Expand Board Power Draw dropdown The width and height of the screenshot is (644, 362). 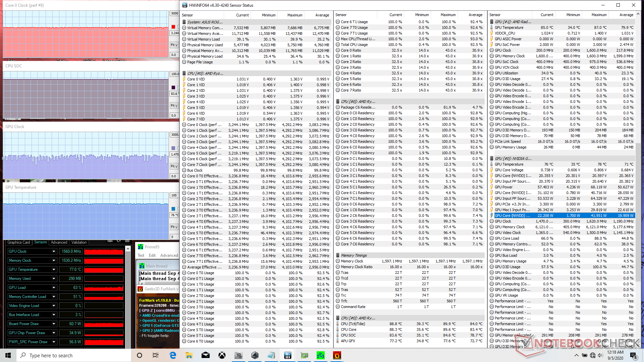pyautogui.click(x=54, y=324)
